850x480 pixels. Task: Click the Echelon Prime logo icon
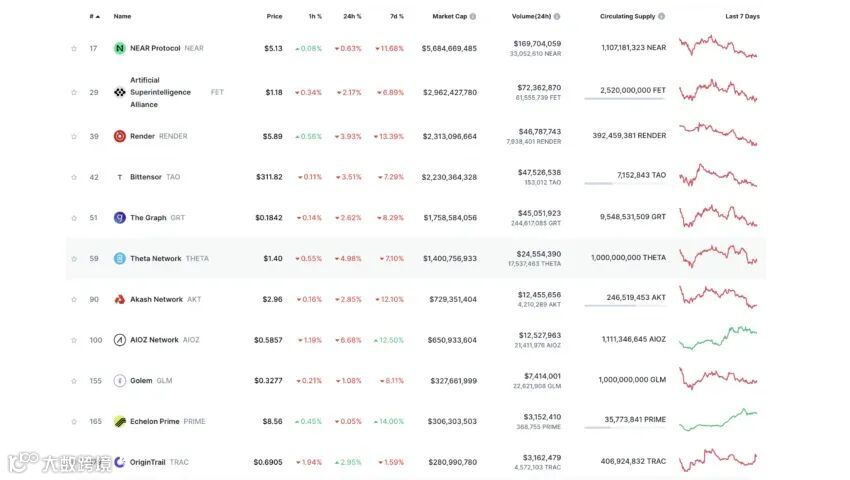tap(120, 421)
